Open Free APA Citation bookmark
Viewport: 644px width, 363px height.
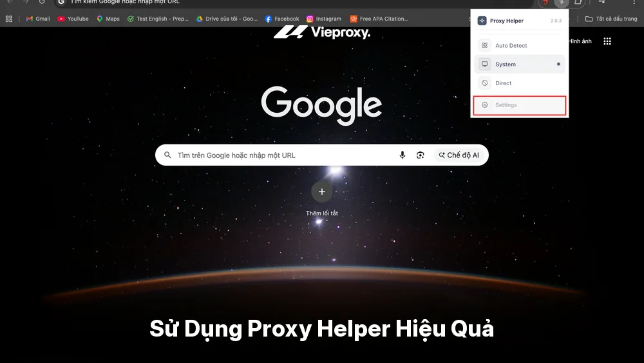coord(379,19)
